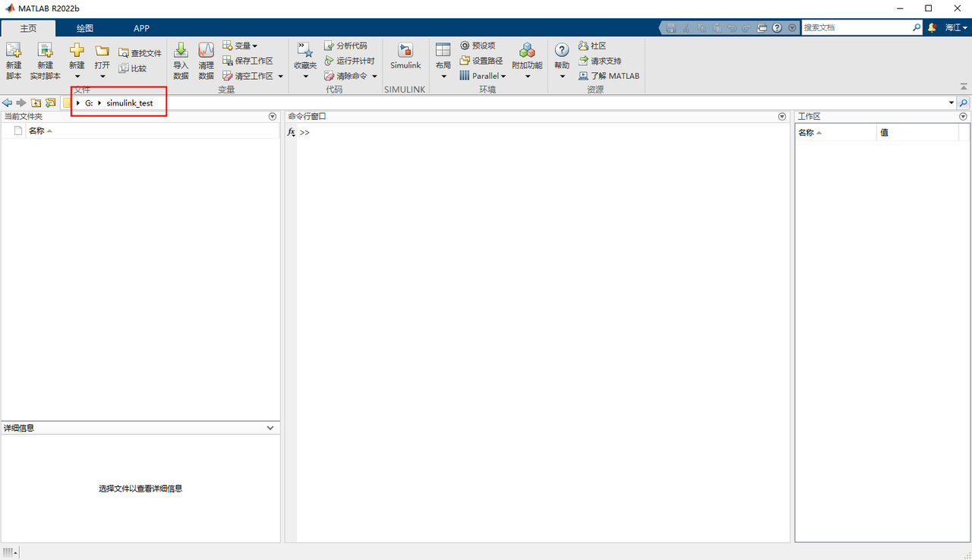Screen dimensions: 972x560
Task: Click the notification bell icon
Action: click(x=932, y=27)
